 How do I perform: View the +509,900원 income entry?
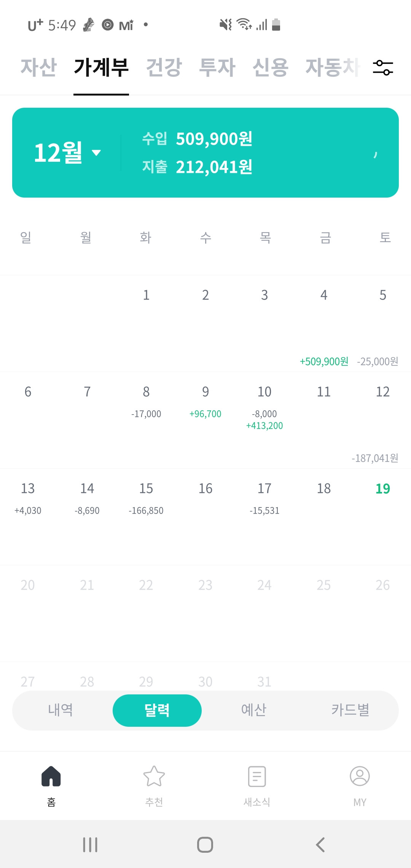coord(324,361)
